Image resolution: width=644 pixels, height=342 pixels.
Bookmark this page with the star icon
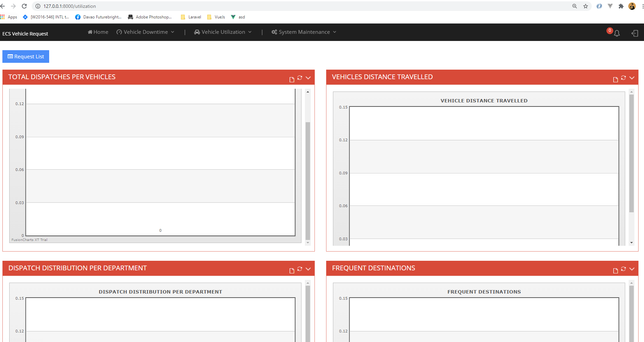586,6
